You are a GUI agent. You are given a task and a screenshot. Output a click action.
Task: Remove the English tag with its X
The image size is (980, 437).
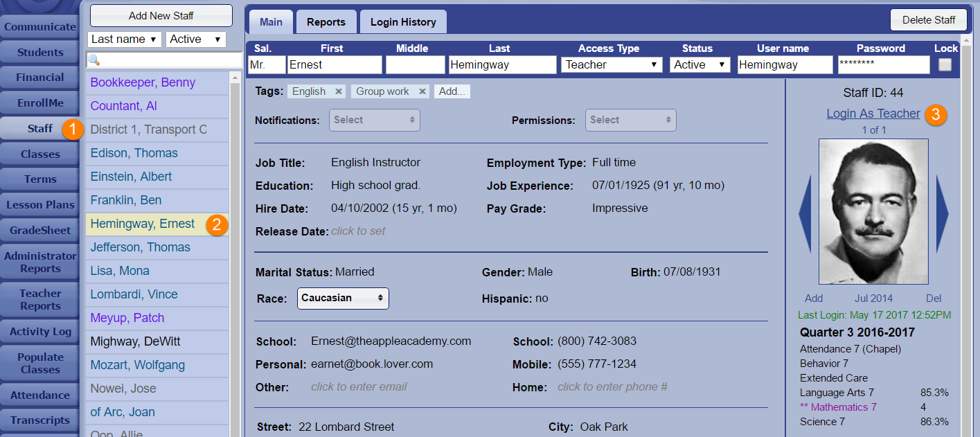tap(339, 91)
